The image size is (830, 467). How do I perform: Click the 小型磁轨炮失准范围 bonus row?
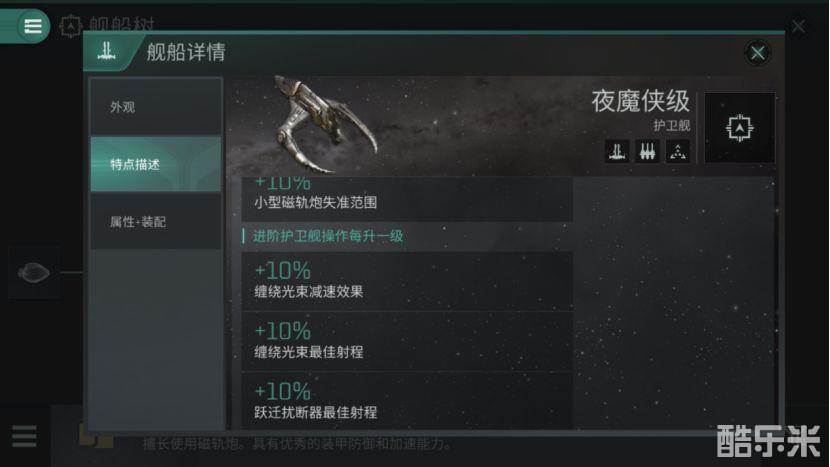click(x=407, y=199)
